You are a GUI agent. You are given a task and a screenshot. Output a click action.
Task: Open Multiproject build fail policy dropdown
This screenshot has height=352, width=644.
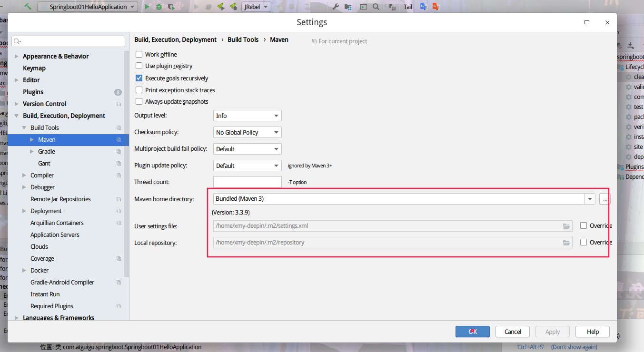247,149
